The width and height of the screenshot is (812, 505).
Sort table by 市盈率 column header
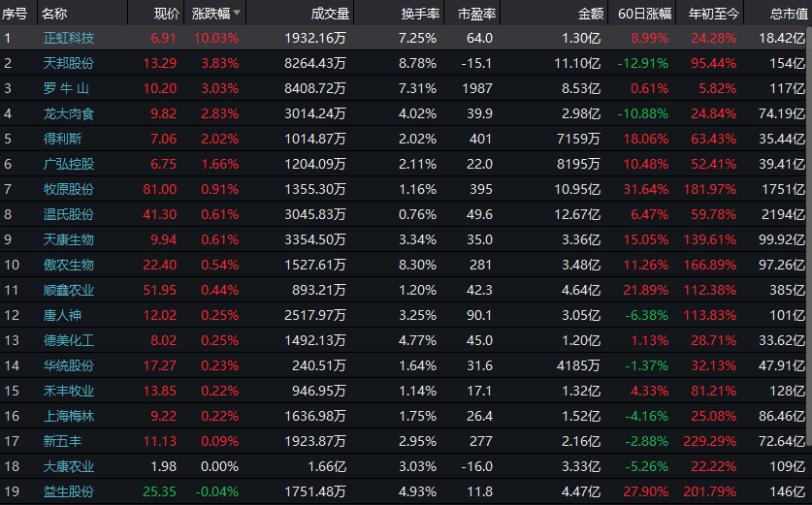pos(477,14)
